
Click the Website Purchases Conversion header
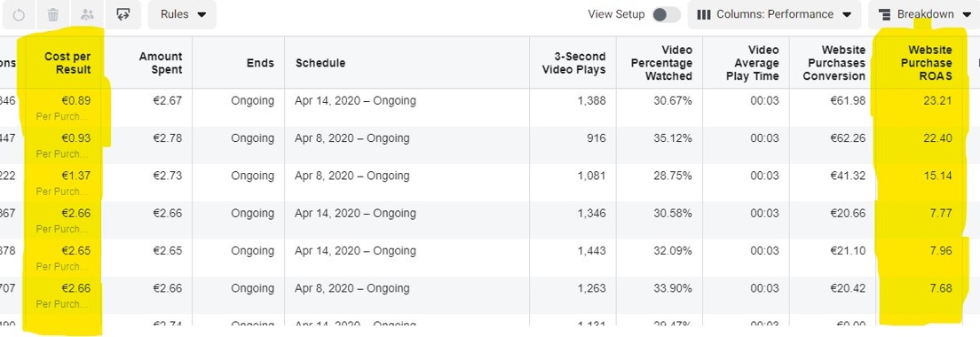(x=834, y=63)
